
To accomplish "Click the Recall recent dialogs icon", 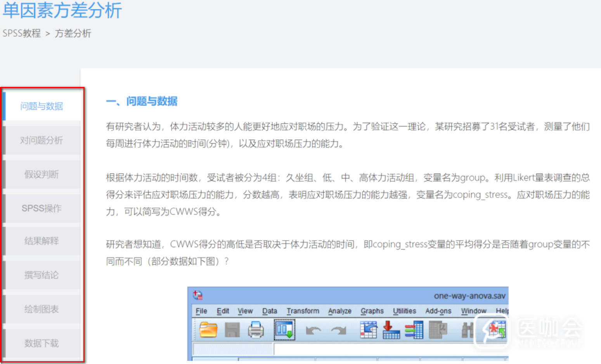I will 284,330.
